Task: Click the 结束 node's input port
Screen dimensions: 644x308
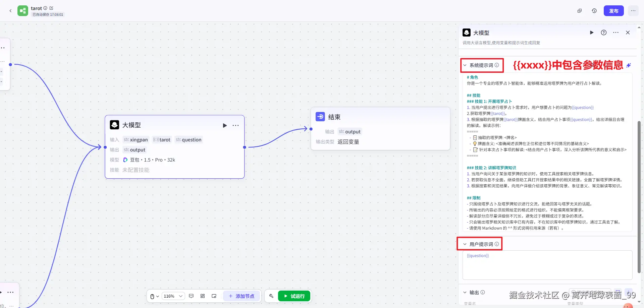Action: [311, 129]
